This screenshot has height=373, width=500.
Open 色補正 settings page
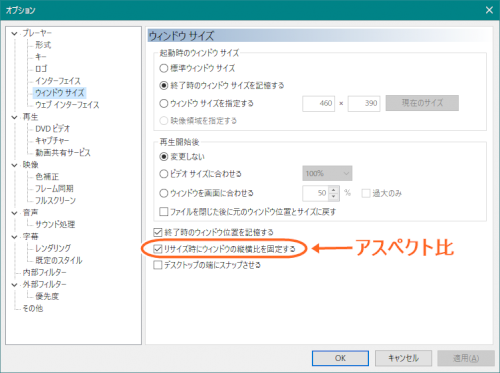(47, 176)
